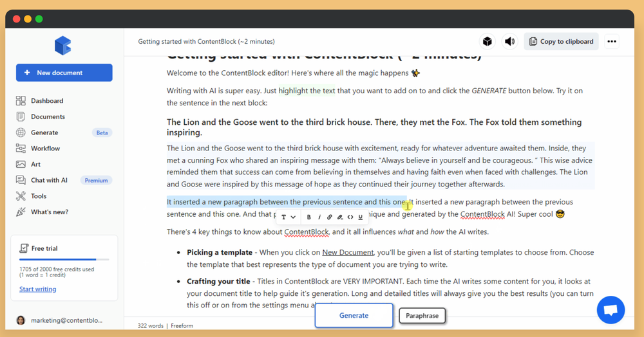Click the Dashboard grid icon
The height and width of the screenshot is (337, 644).
tap(21, 101)
